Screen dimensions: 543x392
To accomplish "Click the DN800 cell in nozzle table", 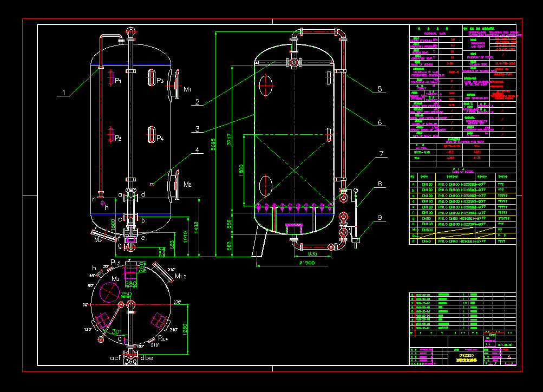I will tap(427, 230).
